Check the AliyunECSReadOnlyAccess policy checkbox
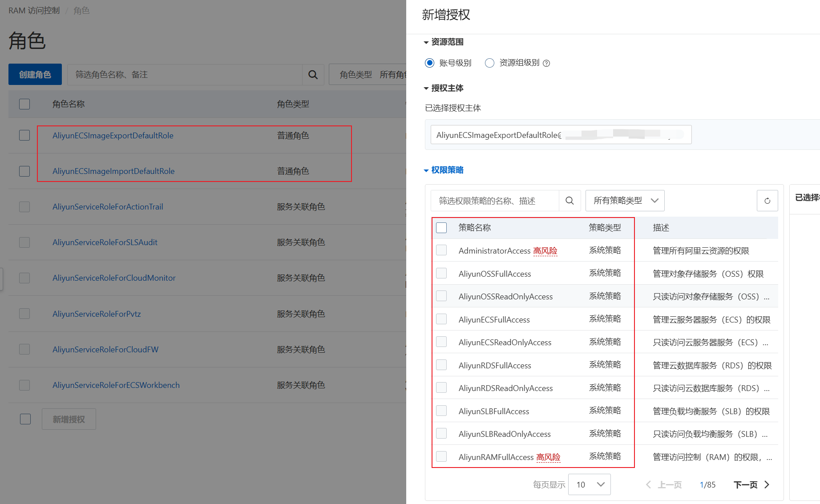Screen dimensions: 820x504 pyautogui.click(x=441, y=342)
